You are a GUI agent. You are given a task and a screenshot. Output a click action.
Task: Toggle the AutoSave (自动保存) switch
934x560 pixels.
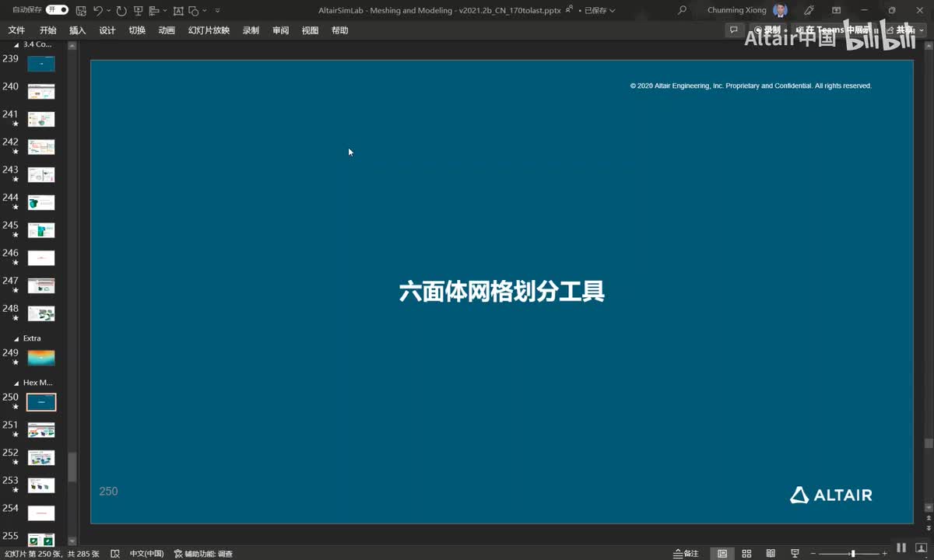pyautogui.click(x=58, y=10)
